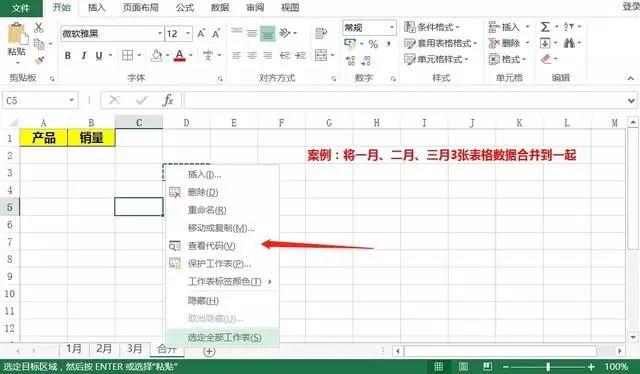Screen dimensions: 640x374
Task: Collapse the ribbon chevron
Action: point(631,78)
